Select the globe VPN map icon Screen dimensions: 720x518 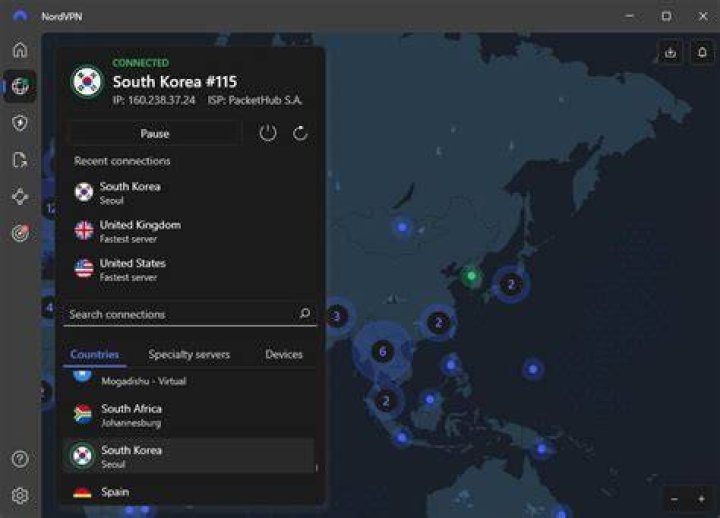click(x=20, y=86)
